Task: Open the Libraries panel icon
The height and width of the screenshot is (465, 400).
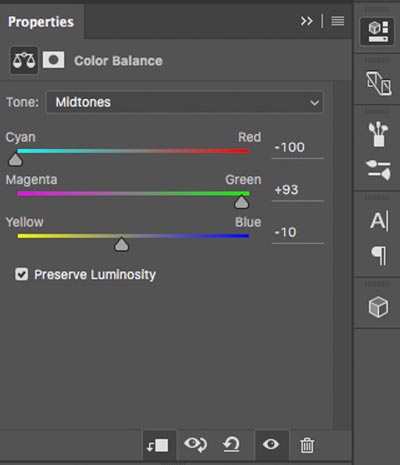Action: click(x=378, y=83)
